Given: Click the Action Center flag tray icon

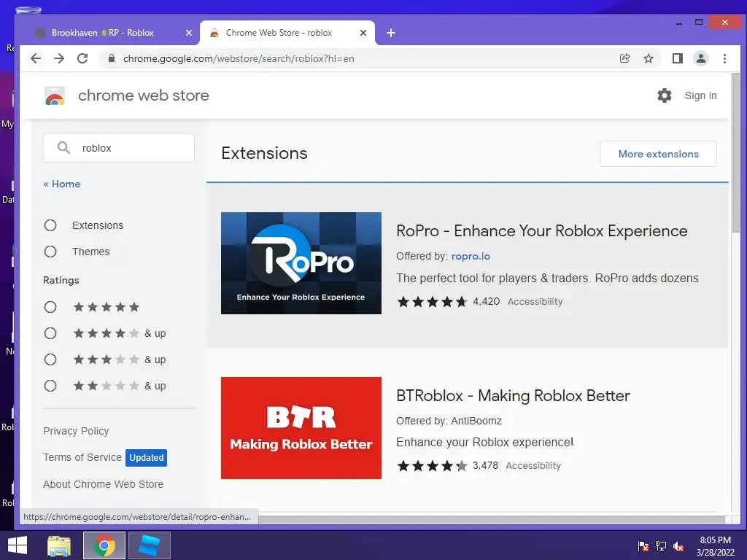Looking at the screenshot, I should coord(643,546).
